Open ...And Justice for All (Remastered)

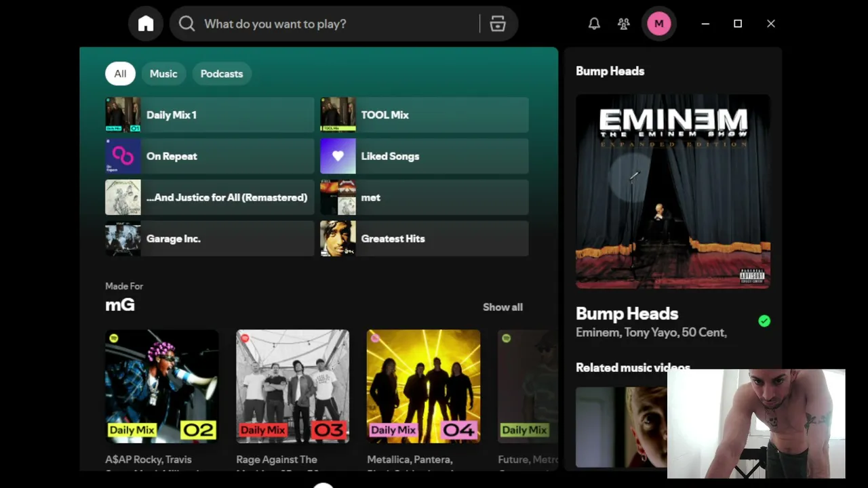pos(210,197)
